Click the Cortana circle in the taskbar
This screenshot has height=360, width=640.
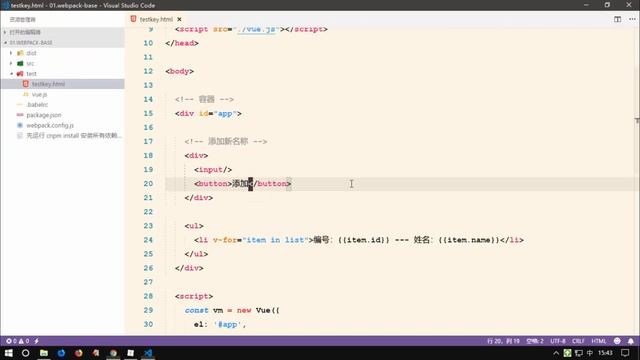tap(25, 353)
